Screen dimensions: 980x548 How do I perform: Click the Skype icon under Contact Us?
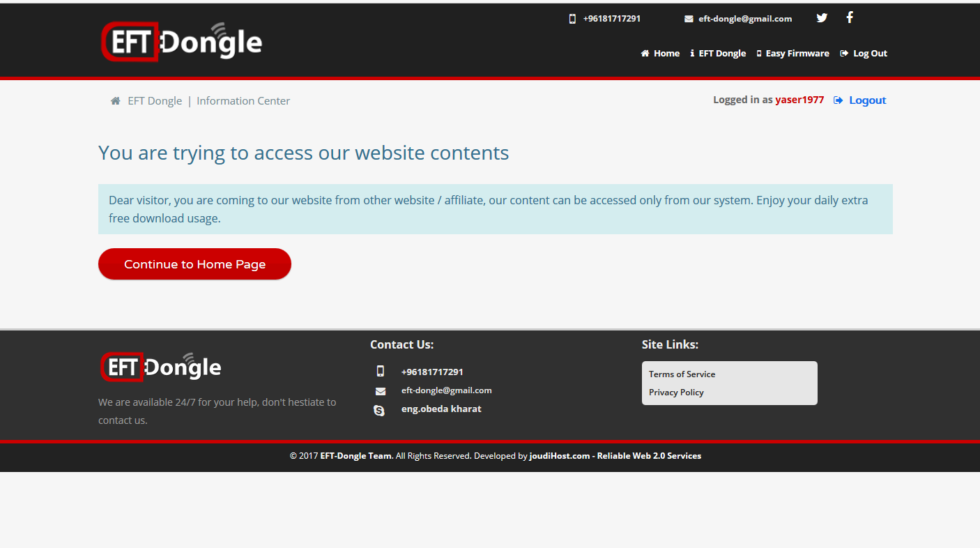click(x=379, y=411)
